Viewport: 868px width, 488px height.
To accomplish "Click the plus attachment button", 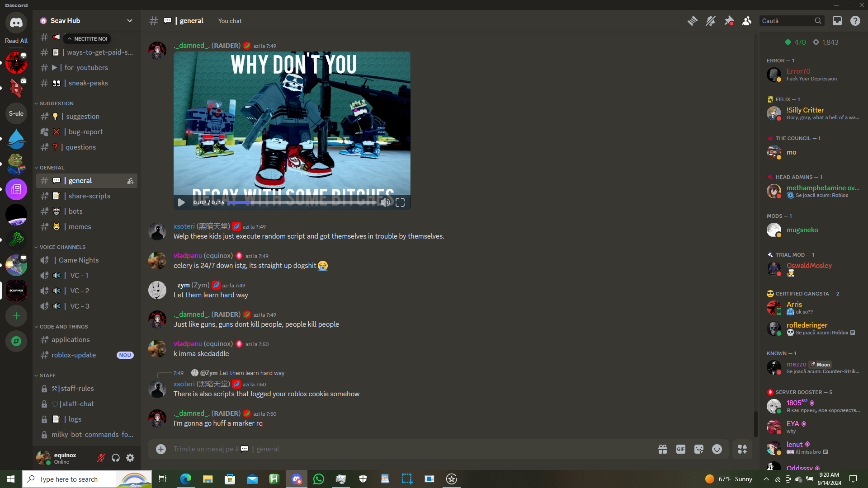I will [x=161, y=449].
